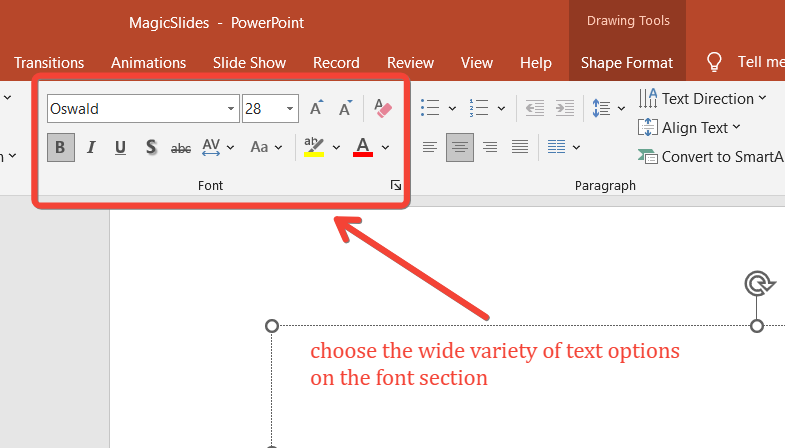The width and height of the screenshot is (785, 448).
Task: Open font color dropdown arrow
Action: pyautogui.click(x=385, y=148)
